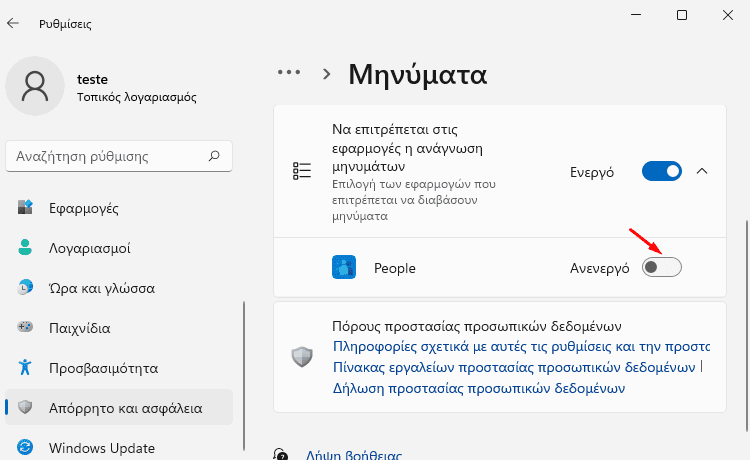The image size is (750, 460).
Task: Enable the People app messages toggle
Action: point(662,267)
